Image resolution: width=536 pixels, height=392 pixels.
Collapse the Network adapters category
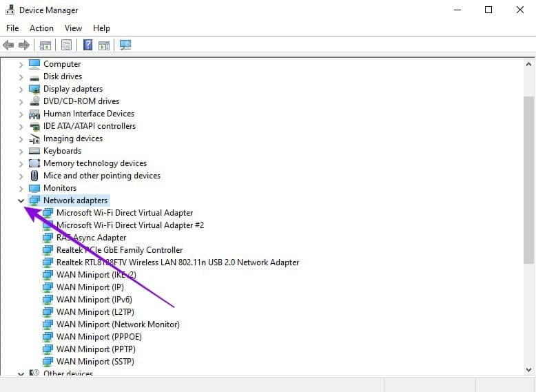(21, 201)
